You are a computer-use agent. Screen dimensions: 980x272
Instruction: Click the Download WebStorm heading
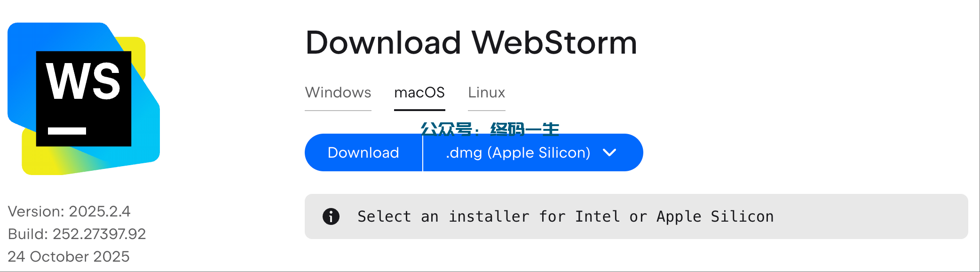(471, 43)
